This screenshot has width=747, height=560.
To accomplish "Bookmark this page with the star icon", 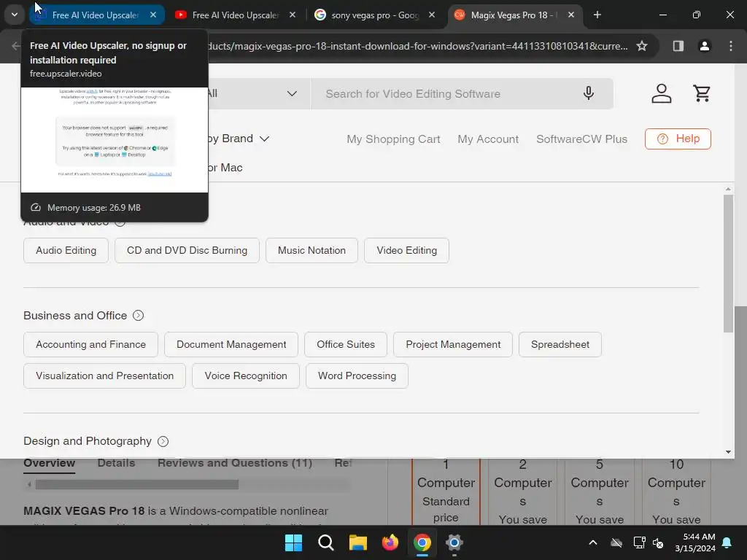I will click(x=642, y=46).
